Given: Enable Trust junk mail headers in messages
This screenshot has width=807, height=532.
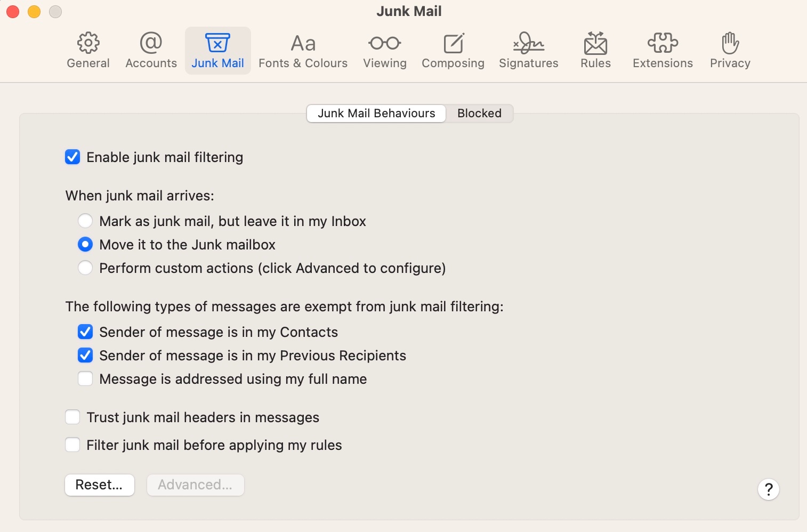Looking at the screenshot, I should click(72, 417).
